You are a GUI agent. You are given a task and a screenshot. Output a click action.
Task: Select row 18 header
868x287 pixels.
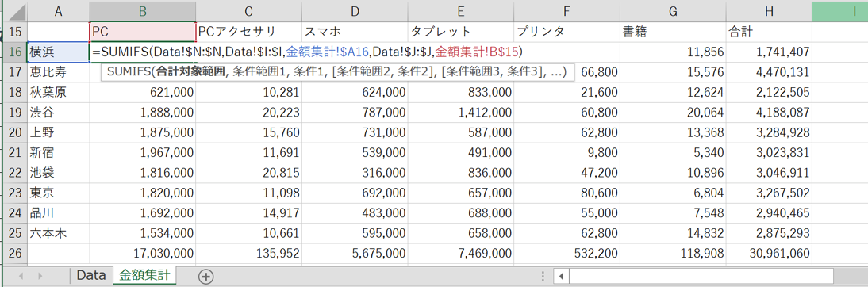point(16,92)
